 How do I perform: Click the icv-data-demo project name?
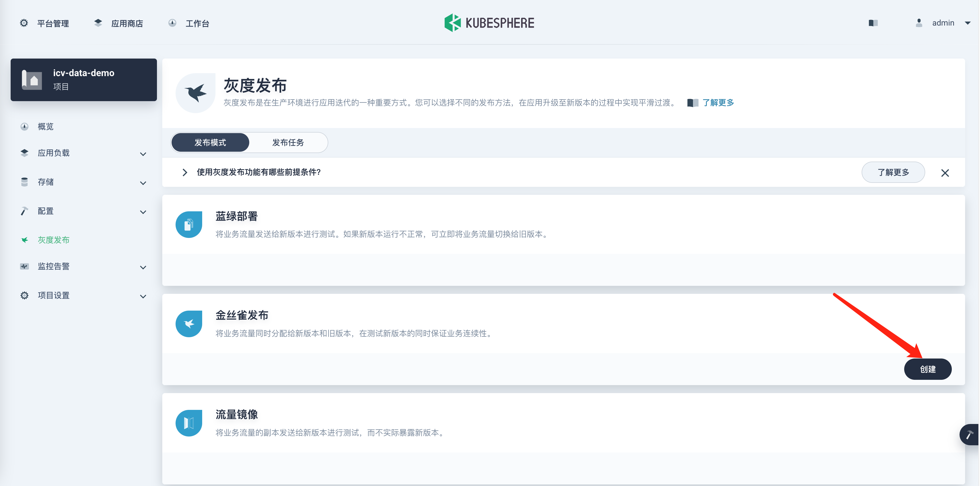pos(84,73)
